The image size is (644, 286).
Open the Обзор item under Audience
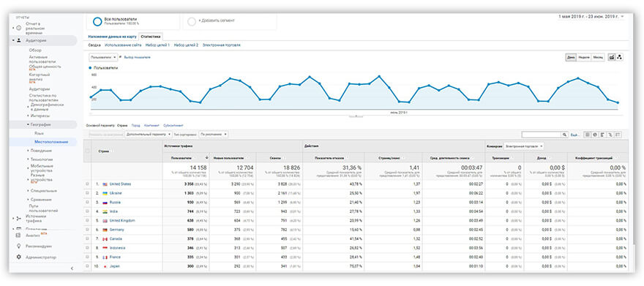[x=35, y=50]
